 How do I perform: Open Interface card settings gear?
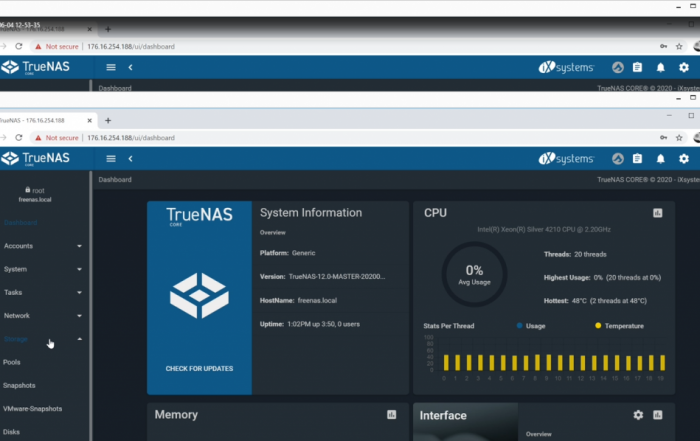point(638,415)
